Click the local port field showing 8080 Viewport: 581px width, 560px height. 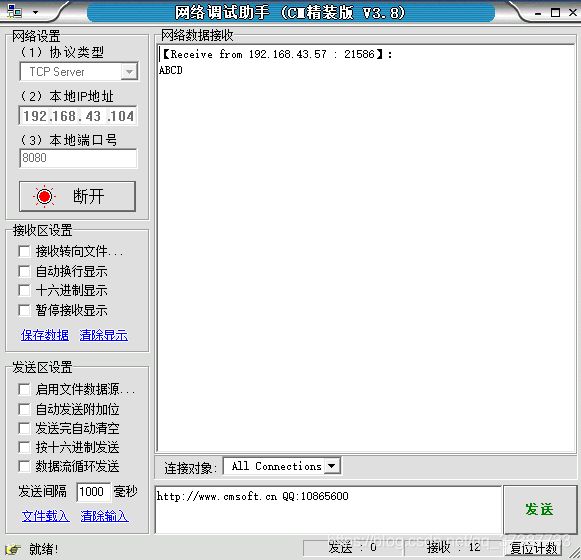[78, 158]
